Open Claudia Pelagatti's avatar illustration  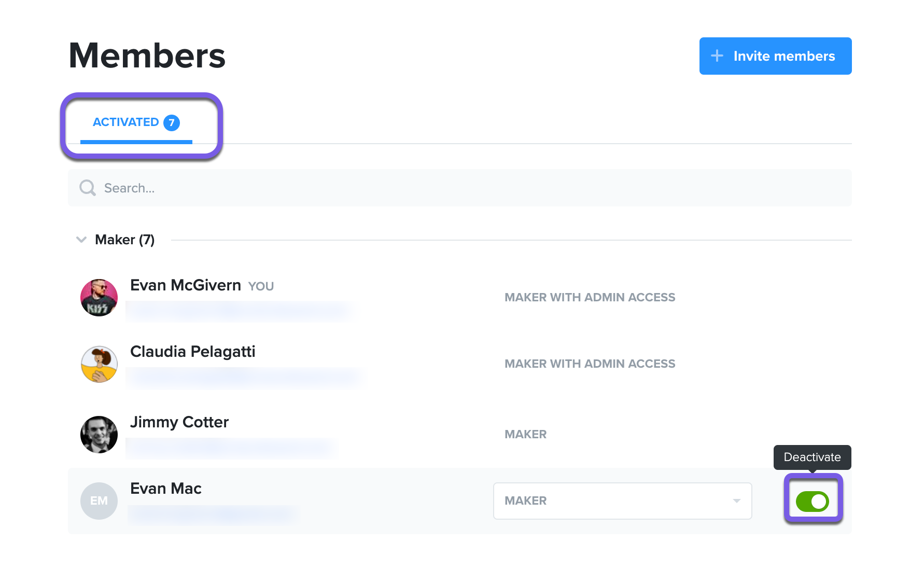tap(99, 364)
